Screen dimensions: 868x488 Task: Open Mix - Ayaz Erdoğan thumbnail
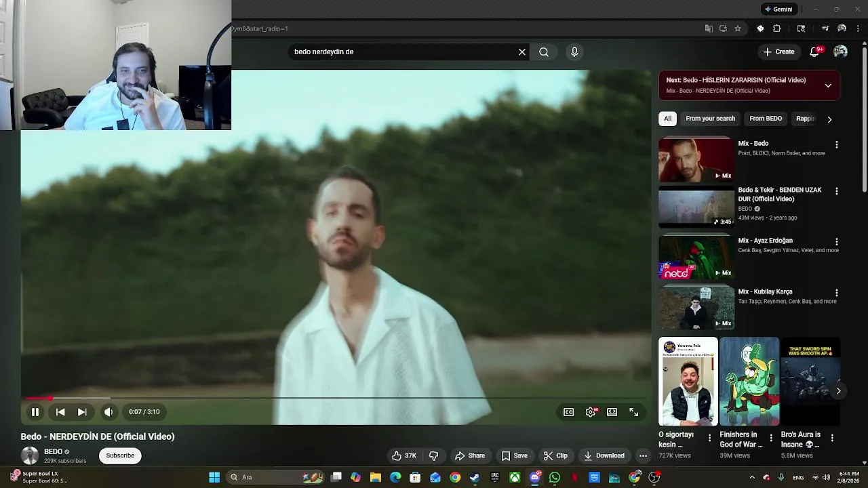(x=696, y=257)
